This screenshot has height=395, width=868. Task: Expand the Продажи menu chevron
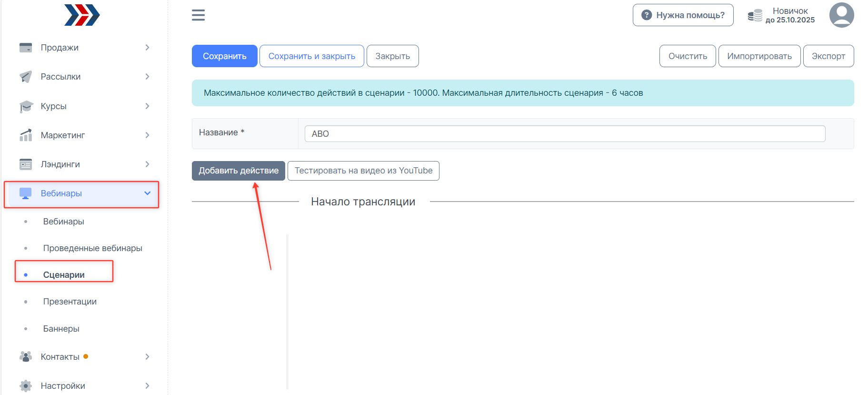click(147, 48)
